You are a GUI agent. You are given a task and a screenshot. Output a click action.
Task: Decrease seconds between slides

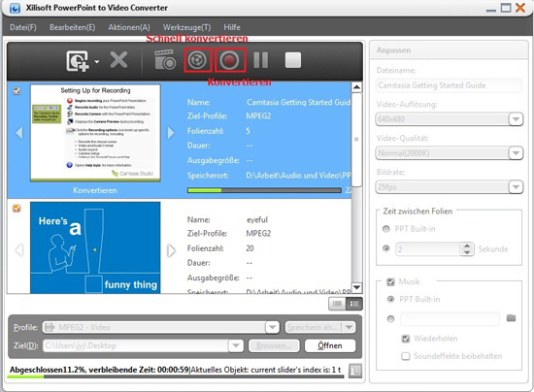pyautogui.click(x=467, y=252)
